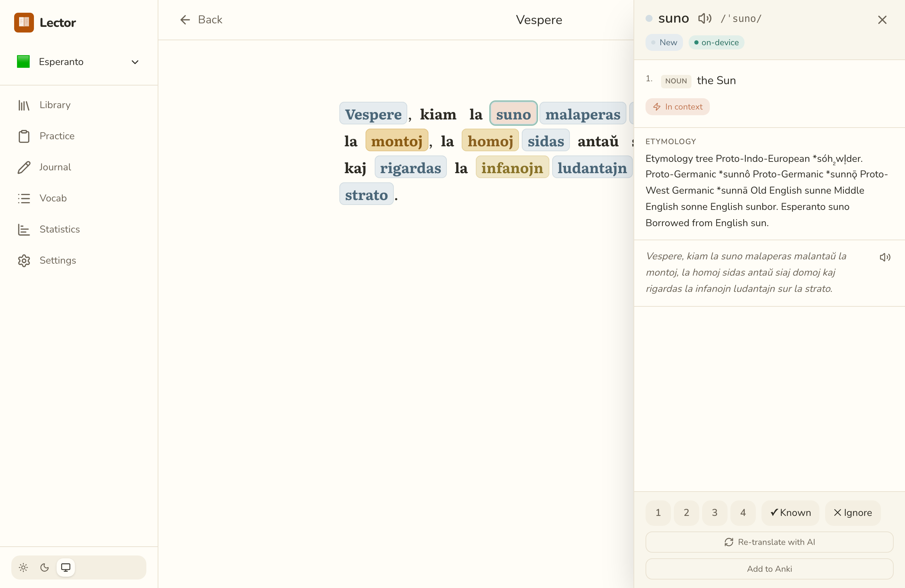Click the Lector book logo icon
The height and width of the screenshot is (588, 905).
24,22
